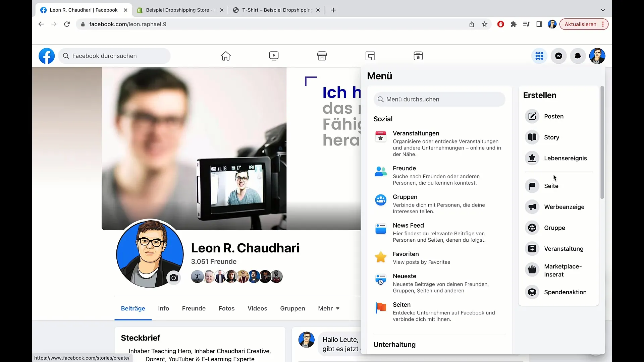644x362 pixels.
Task: Focus the Facebook durchsuchen search box
Action: coord(114,56)
